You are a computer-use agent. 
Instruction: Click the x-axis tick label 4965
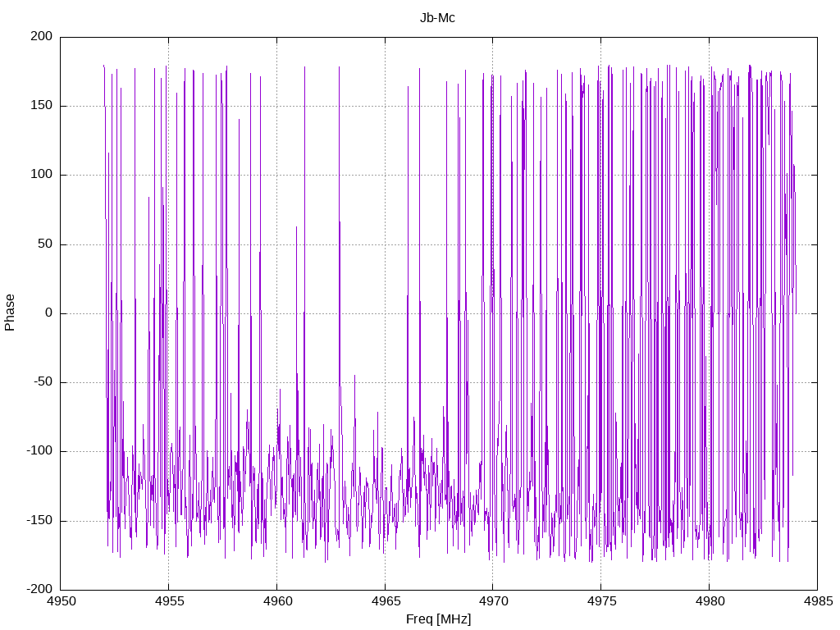[386, 601]
